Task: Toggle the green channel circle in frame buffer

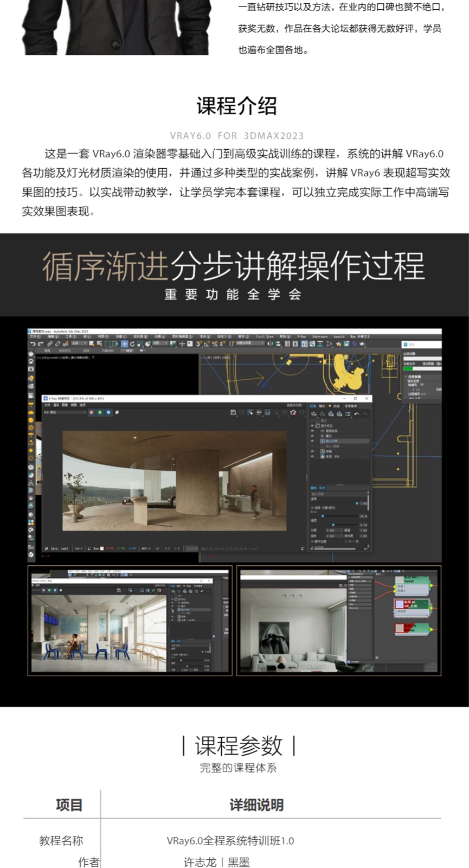Action: coord(100,412)
